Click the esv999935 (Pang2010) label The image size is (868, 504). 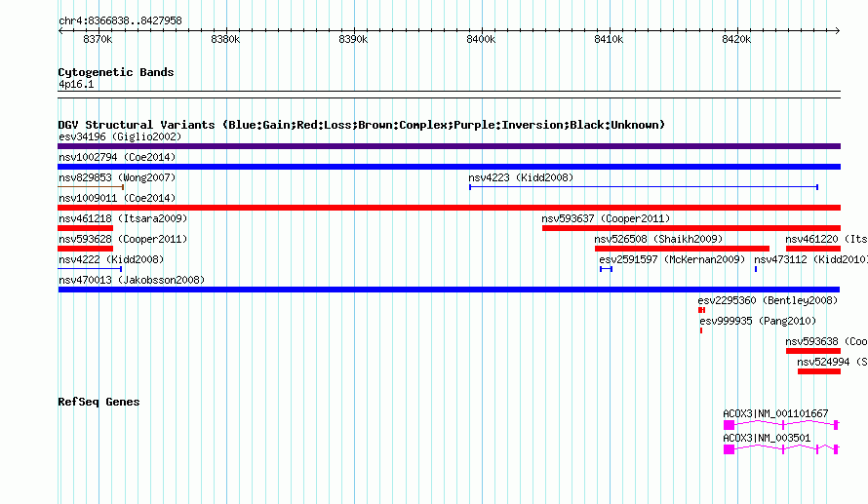758,321
